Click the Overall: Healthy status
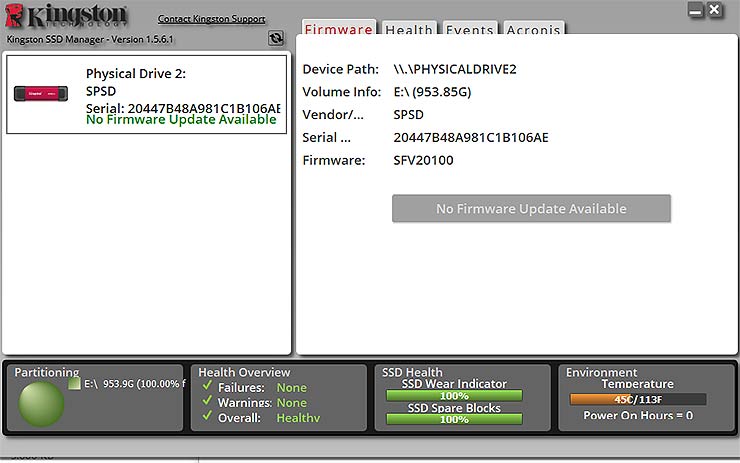The image size is (740, 463). (269, 418)
